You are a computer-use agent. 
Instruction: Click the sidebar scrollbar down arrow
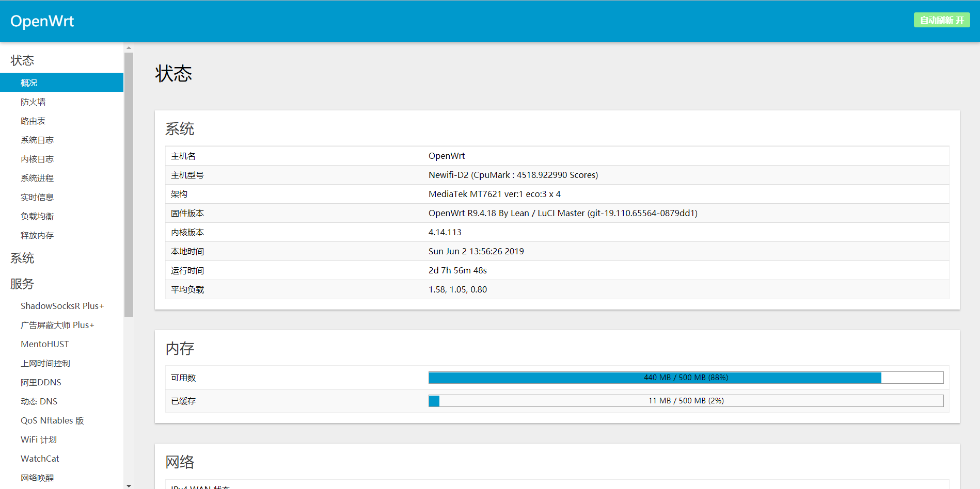click(129, 485)
